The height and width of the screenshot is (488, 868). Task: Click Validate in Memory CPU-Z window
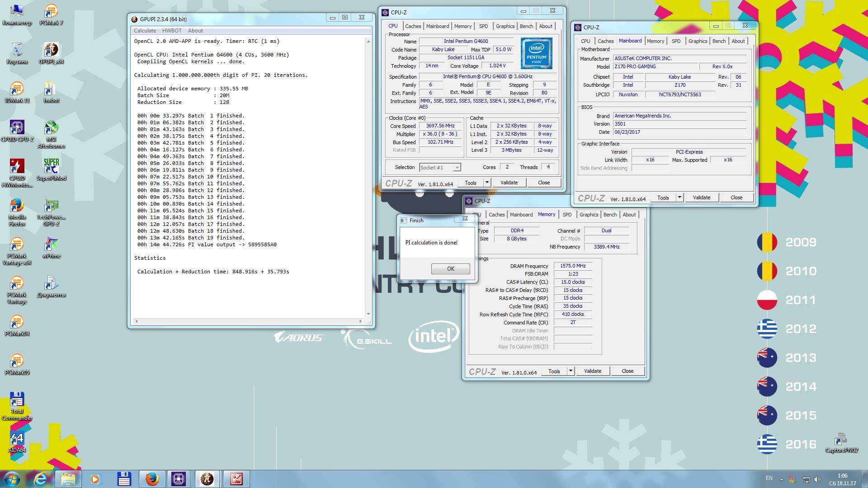pos(592,371)
